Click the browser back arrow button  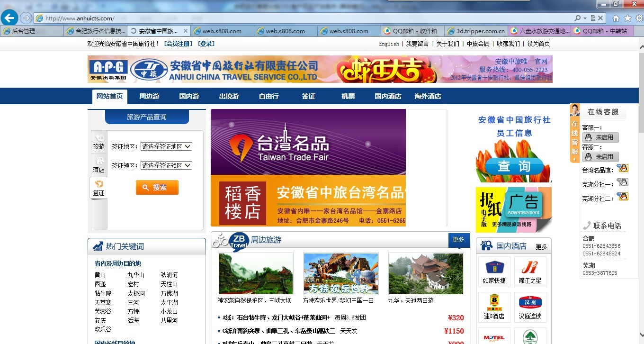pos(9,18)
